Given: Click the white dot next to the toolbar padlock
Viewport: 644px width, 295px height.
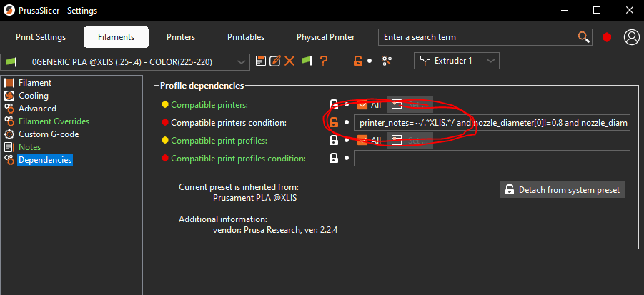Looking at the screenshot, I should pyautogui.click(x=370, y=61).
